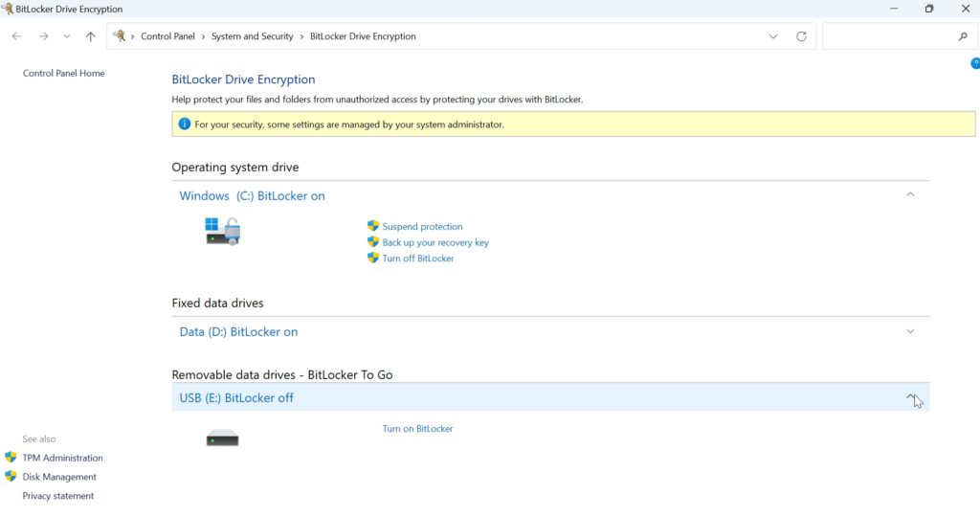Click the Back navigation arrow
The height and width of the screenshot is (517, 980).
[17, 36]
